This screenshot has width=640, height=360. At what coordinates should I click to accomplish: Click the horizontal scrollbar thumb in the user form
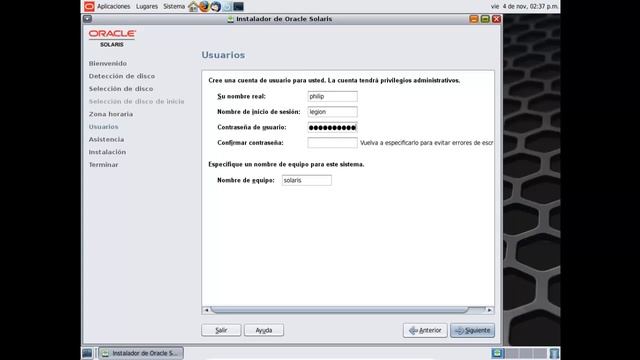point(339,310)
